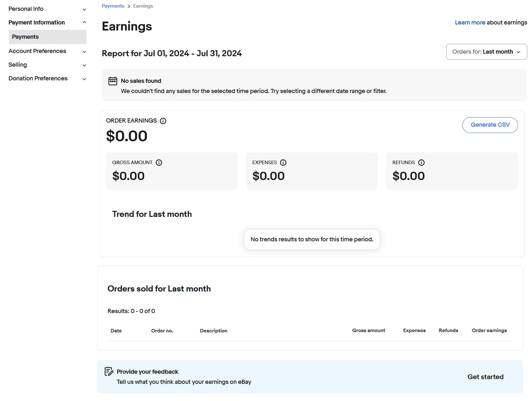The image size is (532, 401).
Task: Click Get started for feedback
Action: [485, 377]
